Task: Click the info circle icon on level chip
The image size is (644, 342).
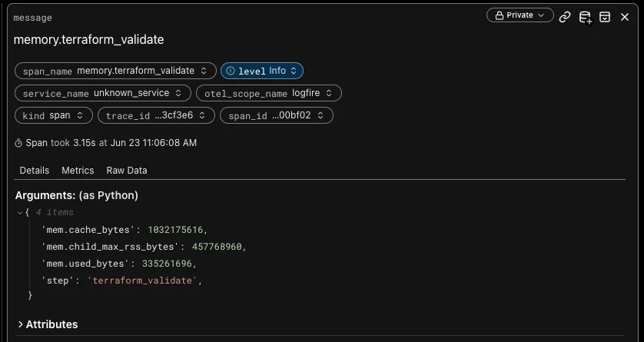Action: point(231,71)
